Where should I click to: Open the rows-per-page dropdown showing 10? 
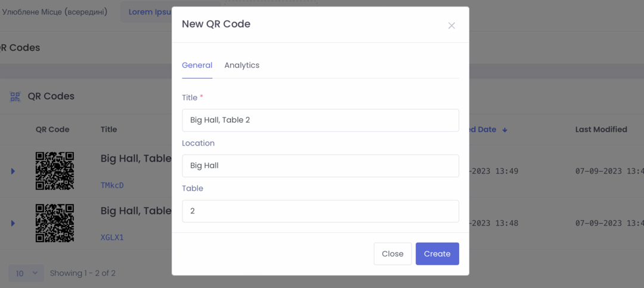26,273
